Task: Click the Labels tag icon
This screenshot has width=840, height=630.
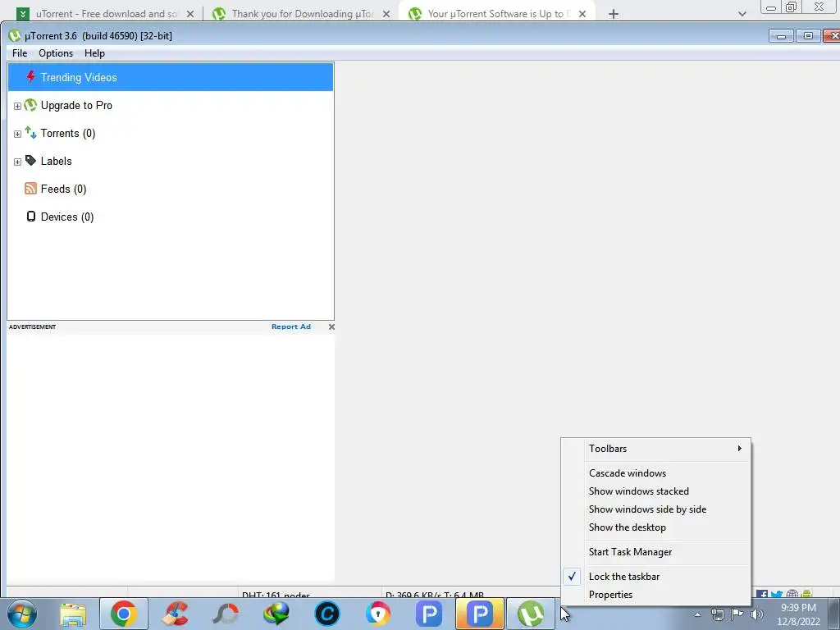Action: point(30,160)
